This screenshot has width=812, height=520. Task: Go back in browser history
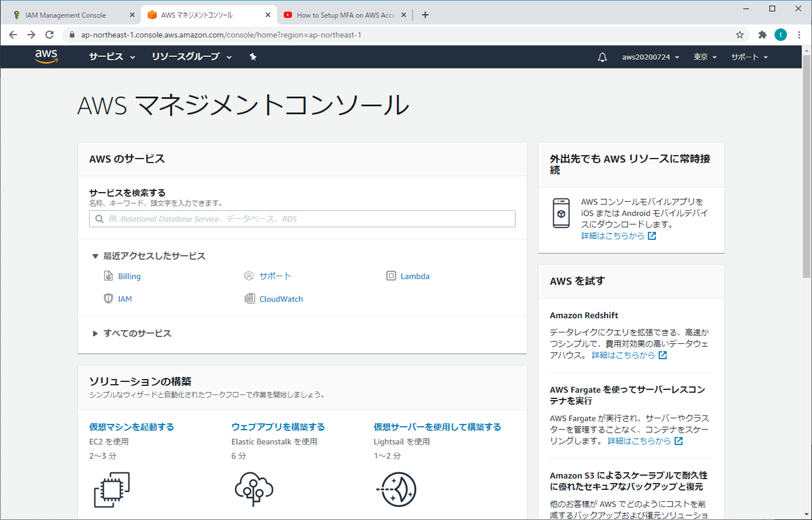click(13, 35)
